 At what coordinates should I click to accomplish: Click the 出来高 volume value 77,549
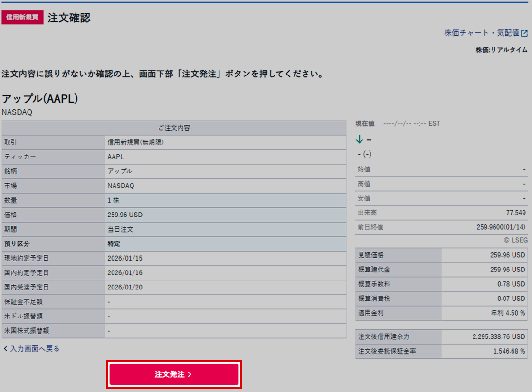516,213
